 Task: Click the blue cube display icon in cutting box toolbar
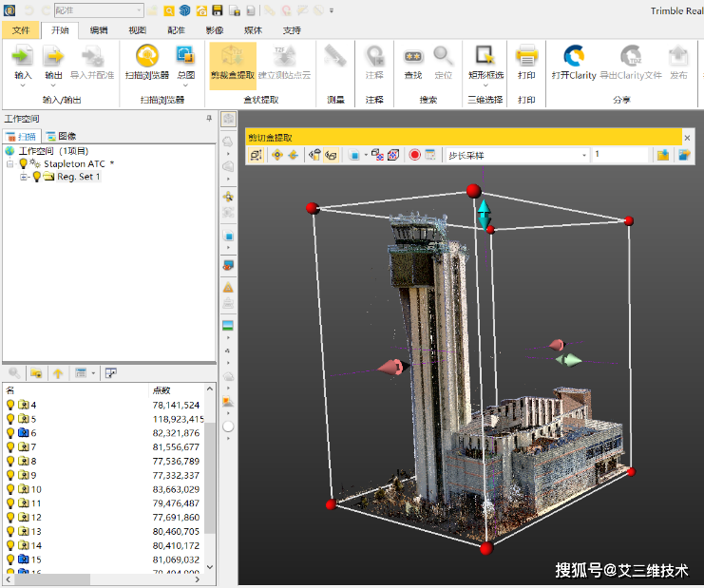click(354, 155)
